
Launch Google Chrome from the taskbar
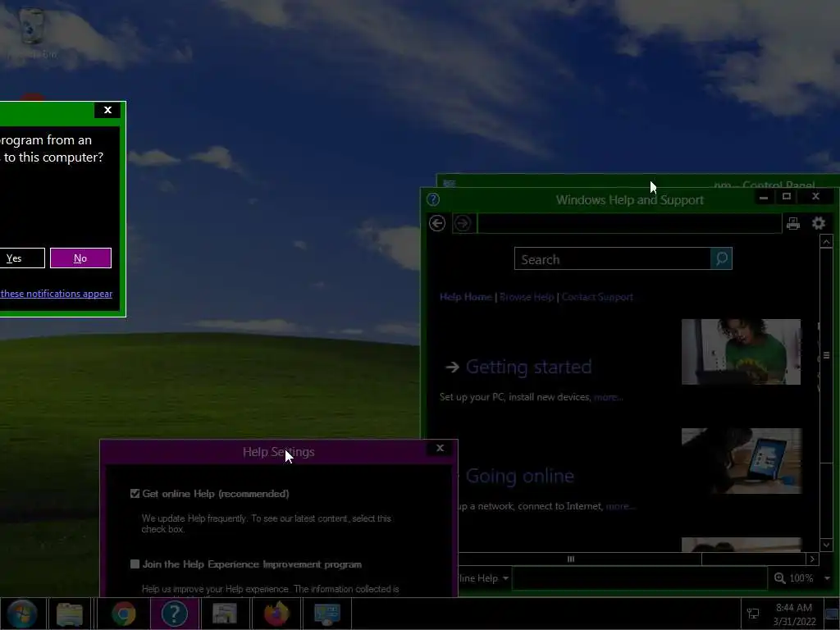(x=124, y=614)
